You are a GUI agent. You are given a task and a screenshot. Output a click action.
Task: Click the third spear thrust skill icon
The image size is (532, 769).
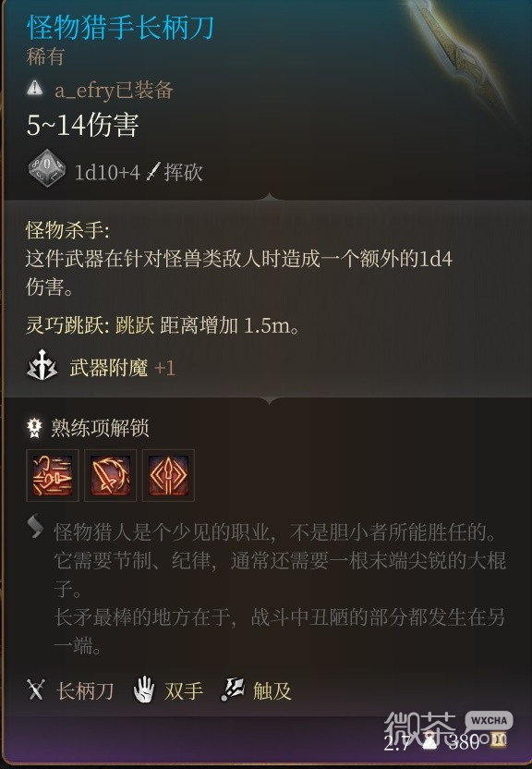coord(168,475)
